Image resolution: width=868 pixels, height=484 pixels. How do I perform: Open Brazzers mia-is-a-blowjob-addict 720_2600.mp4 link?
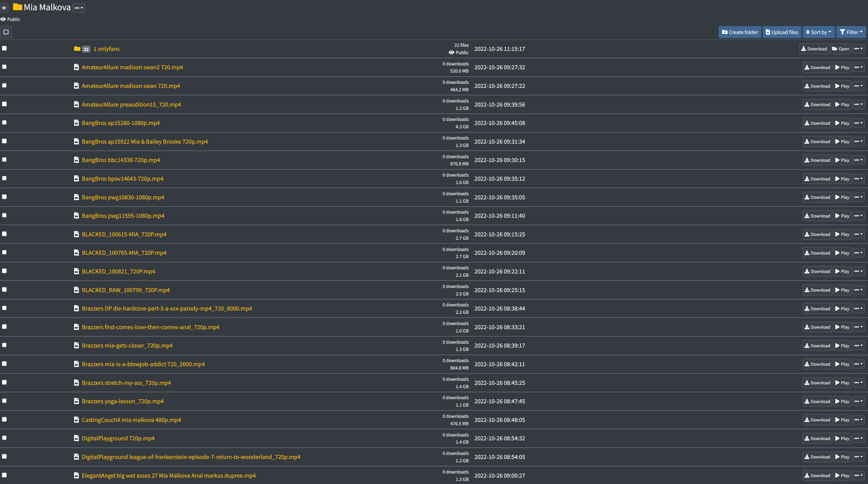143,364
